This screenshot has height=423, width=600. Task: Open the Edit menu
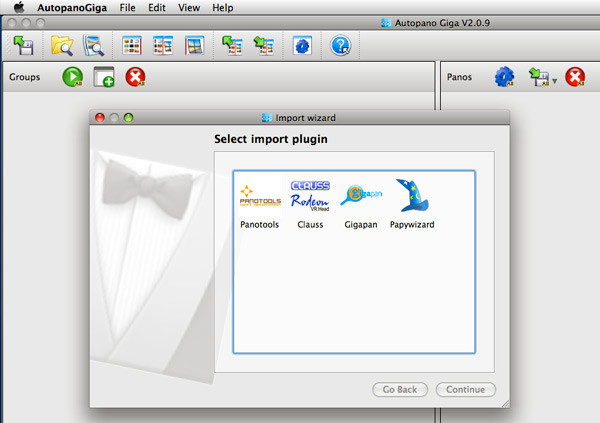157,8
